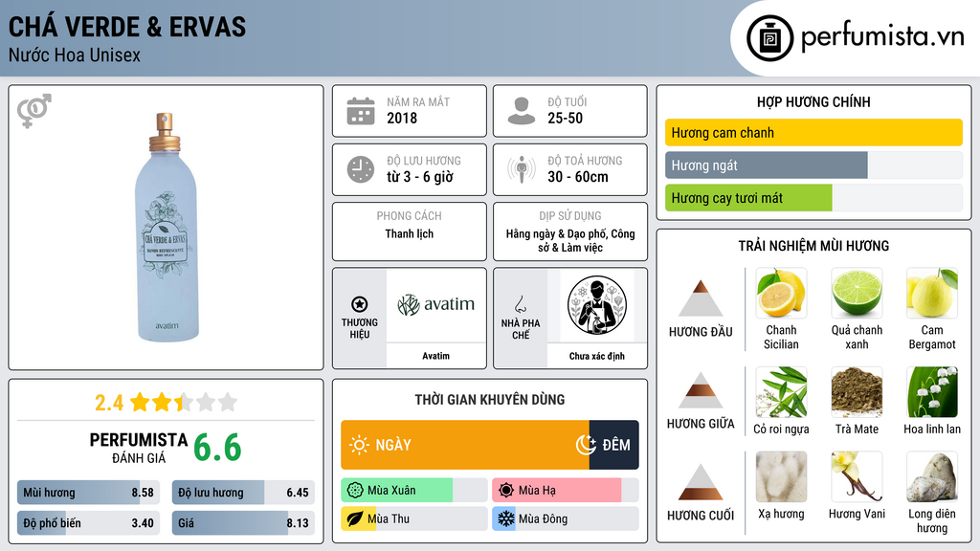Click the Hương đầu pyramid icon

point(701,298)
